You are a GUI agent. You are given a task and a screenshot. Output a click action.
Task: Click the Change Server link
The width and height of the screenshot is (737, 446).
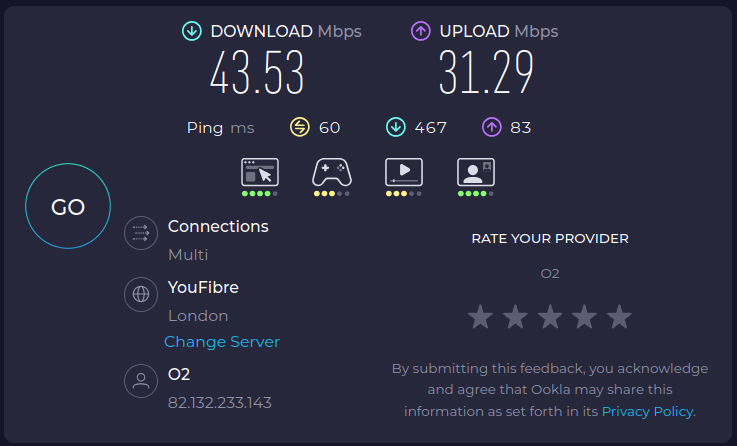[222, 342]
